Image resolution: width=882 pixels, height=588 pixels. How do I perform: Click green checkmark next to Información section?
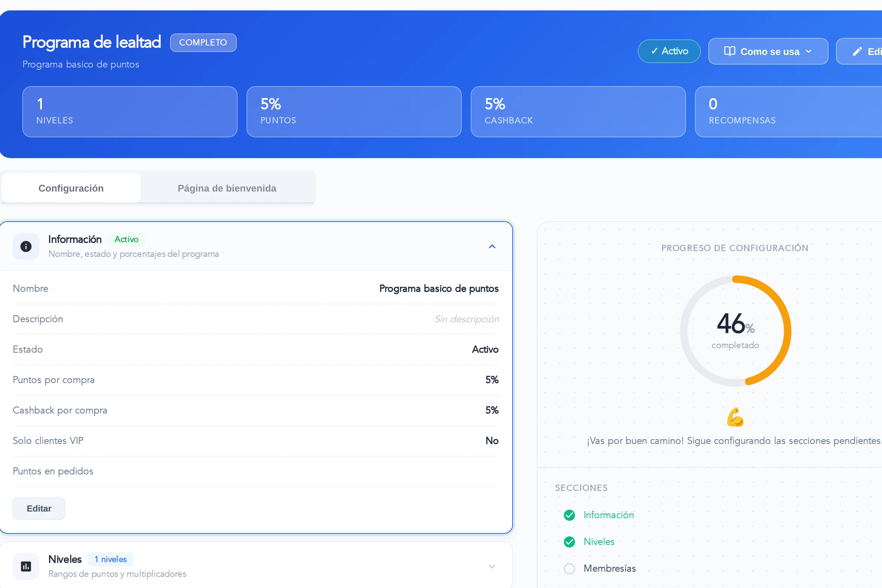pyautogui.click(x=569, y=515)
